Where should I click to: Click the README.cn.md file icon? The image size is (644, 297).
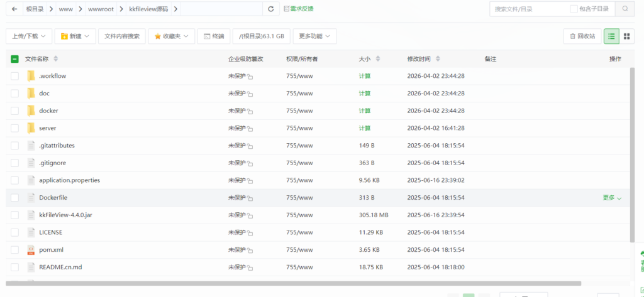click(31, 267)
